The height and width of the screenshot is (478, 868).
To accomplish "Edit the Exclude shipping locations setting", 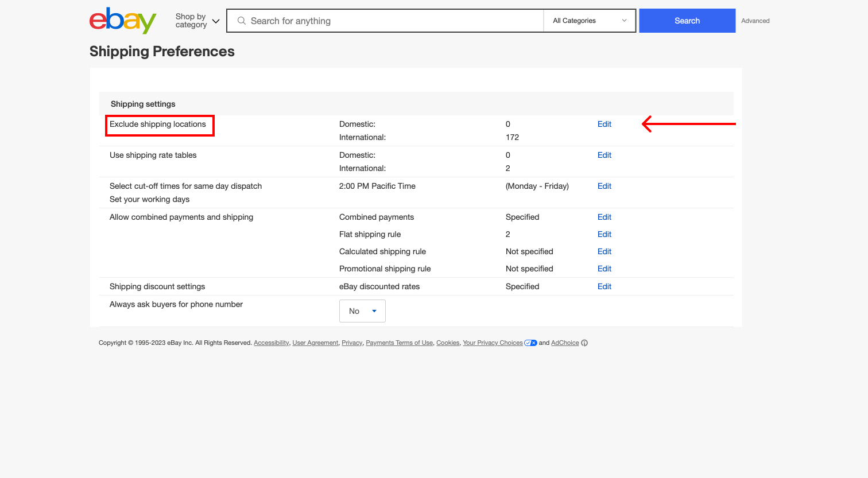I will click(604, 124).
